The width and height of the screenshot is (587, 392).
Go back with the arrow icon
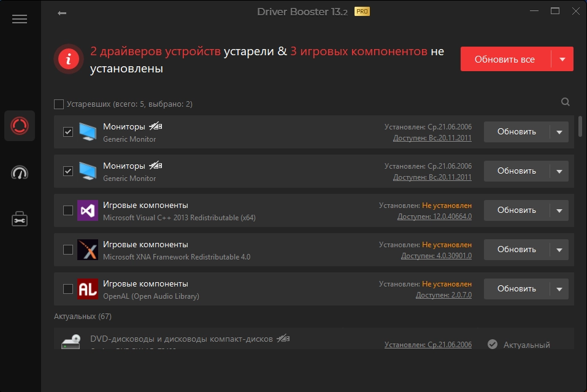(x=62, y=13)
